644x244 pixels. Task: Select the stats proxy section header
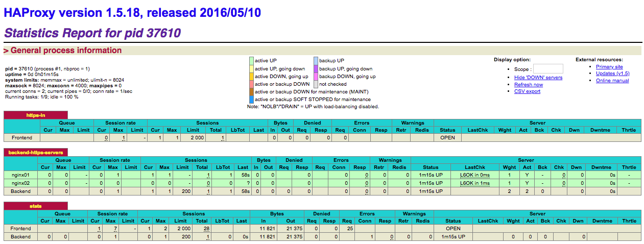[35, 206]
